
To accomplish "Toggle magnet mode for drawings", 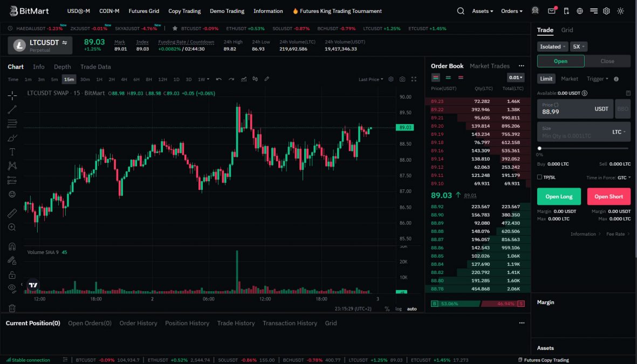I will coord(12,246).
